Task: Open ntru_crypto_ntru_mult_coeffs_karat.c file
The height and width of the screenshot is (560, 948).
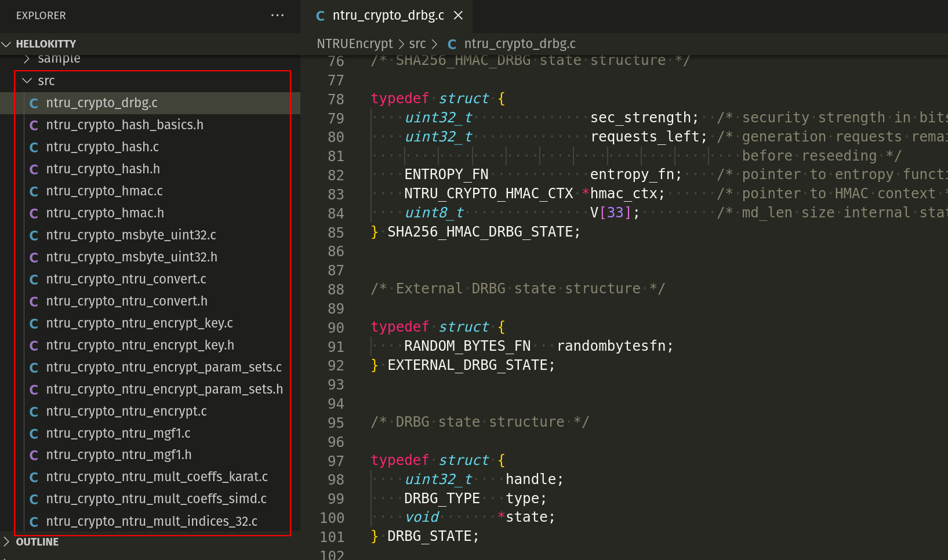Action: coord(150,477)
